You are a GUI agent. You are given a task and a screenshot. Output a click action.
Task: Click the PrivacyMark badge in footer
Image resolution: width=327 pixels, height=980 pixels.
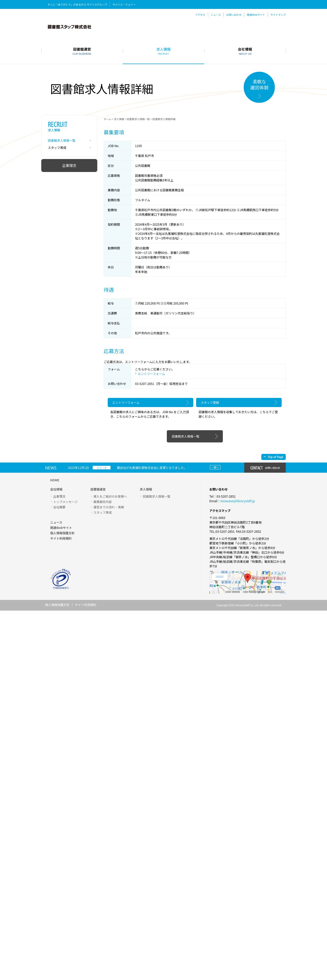[x=61, y=579]
